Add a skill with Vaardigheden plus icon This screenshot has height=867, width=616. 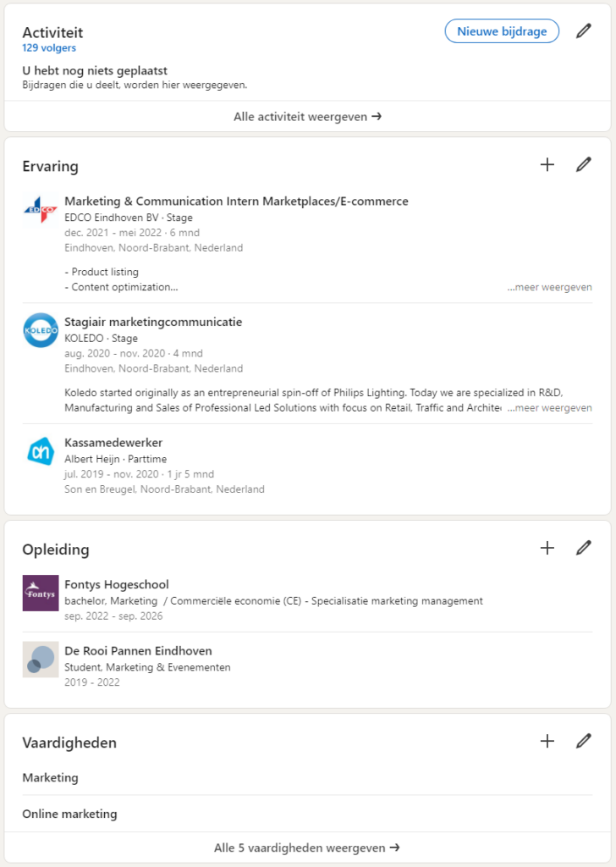pos(547,742)
